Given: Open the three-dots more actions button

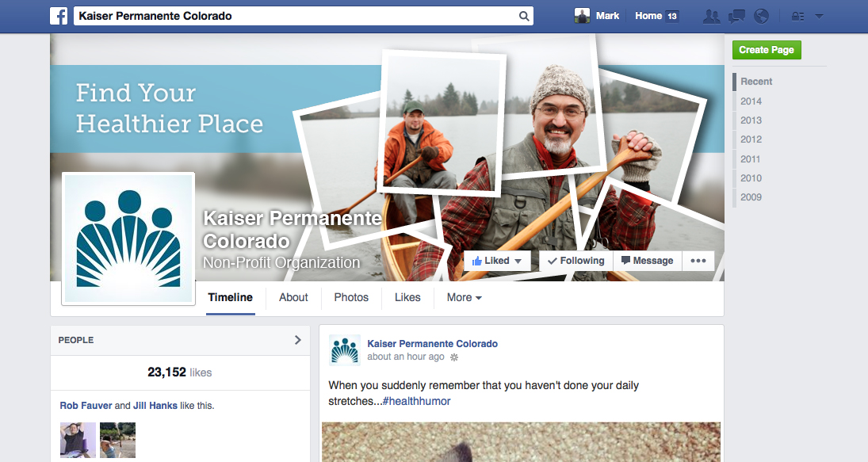Looking at the screenshot, I should (698, 261).
